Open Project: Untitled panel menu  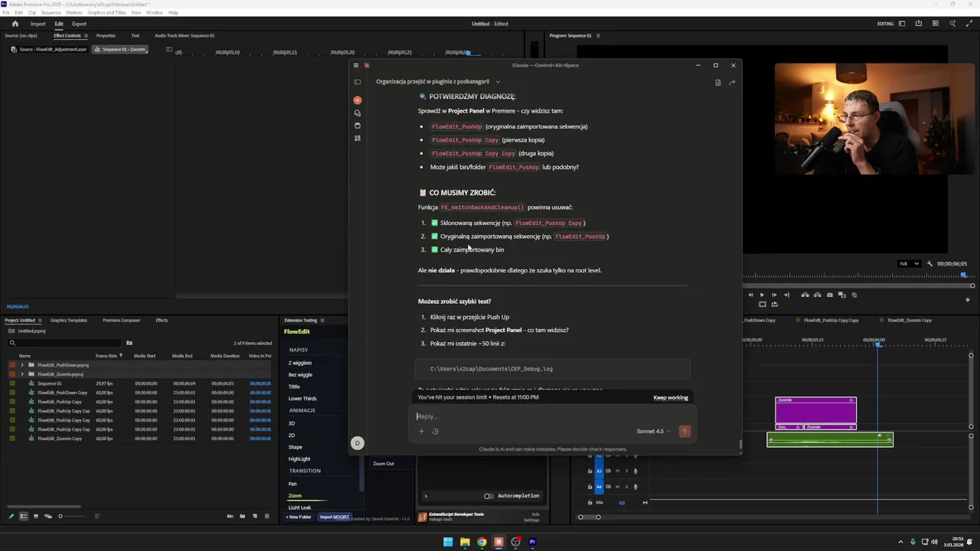tap(40, 321)
